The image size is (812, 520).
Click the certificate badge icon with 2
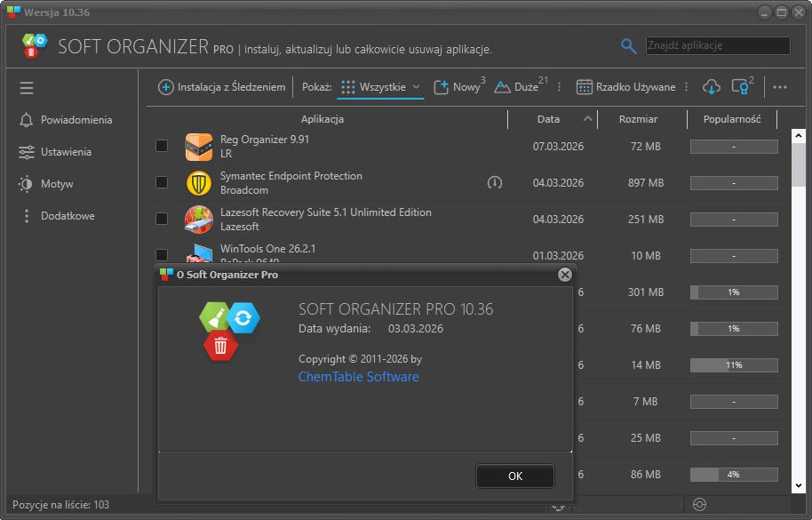click(742, 86)
